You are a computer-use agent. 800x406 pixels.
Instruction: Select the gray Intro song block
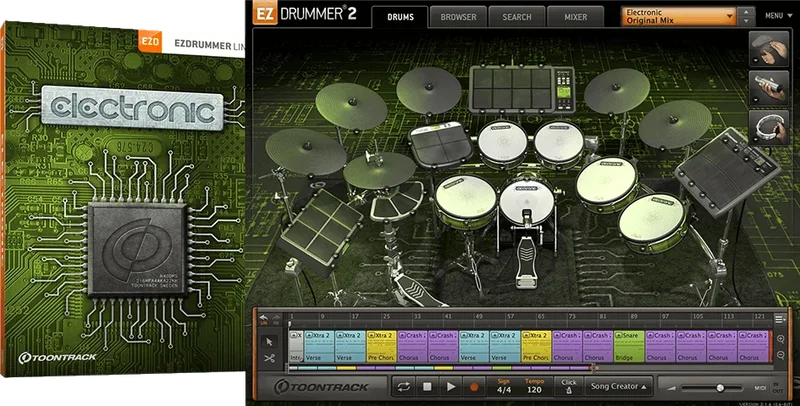[x=296, y=346]
